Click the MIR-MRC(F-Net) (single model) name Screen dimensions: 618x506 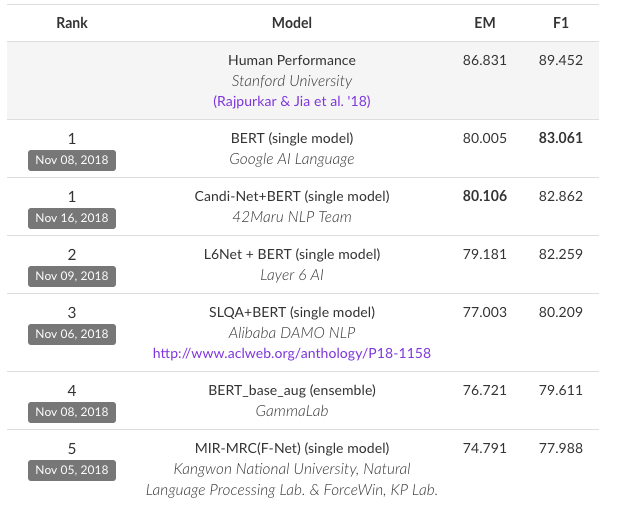coord(291,448)
